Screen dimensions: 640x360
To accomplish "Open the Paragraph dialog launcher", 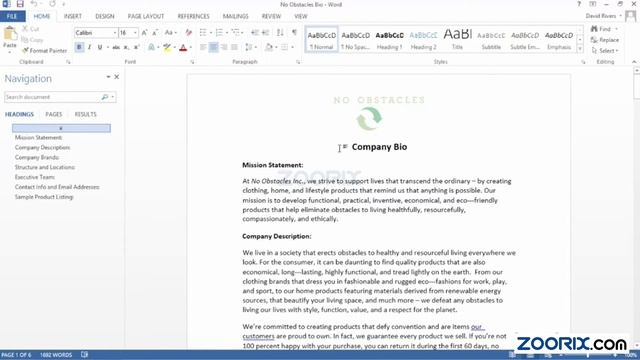I will pyautogui.click(x=298, y=62).
